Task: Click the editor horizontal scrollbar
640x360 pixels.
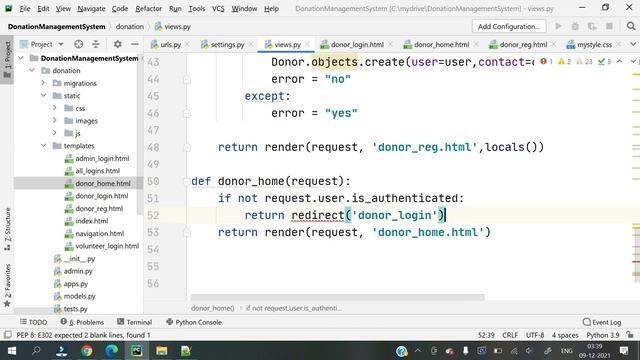Action: pos(338,297)
